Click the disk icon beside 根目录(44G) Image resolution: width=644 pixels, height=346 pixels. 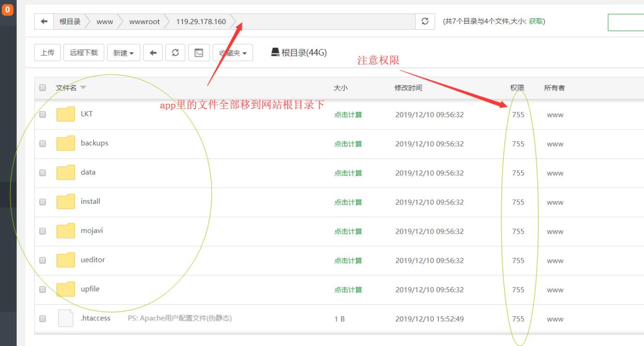(x=275, y=52)
